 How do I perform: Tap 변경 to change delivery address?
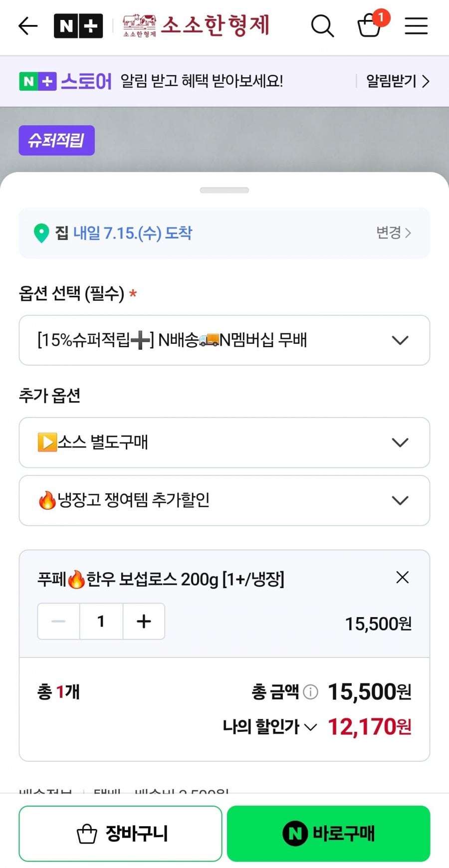pyautogui.click(x=394, y=232)
